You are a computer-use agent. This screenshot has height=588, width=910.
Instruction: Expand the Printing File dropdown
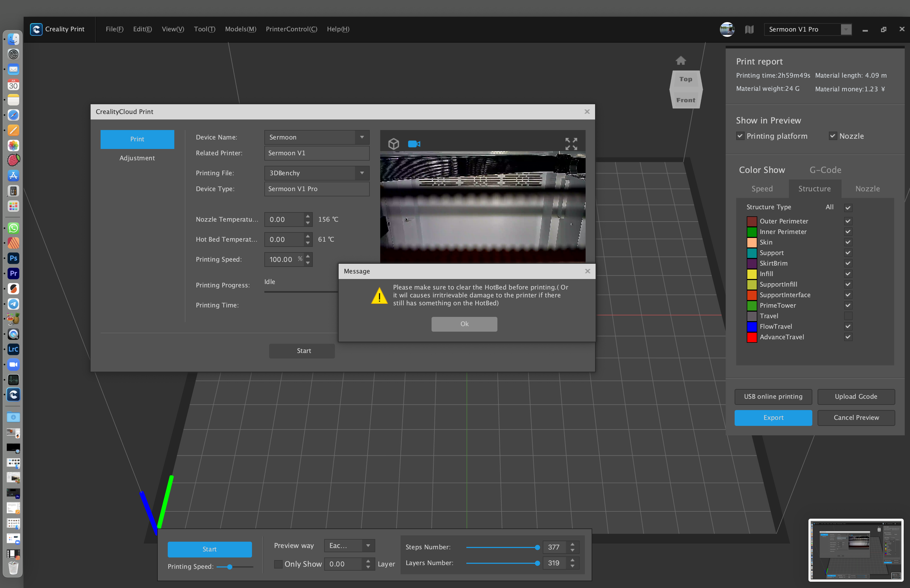pos(362,173)
